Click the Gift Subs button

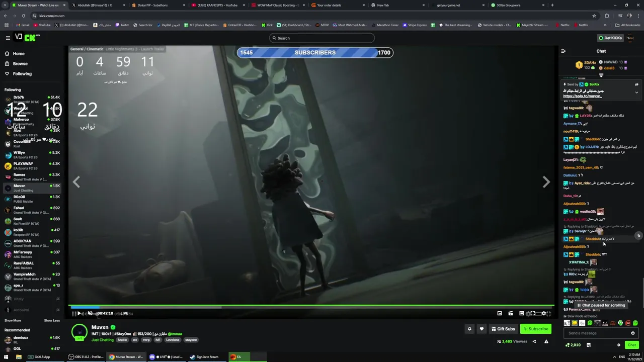point(503,329)
